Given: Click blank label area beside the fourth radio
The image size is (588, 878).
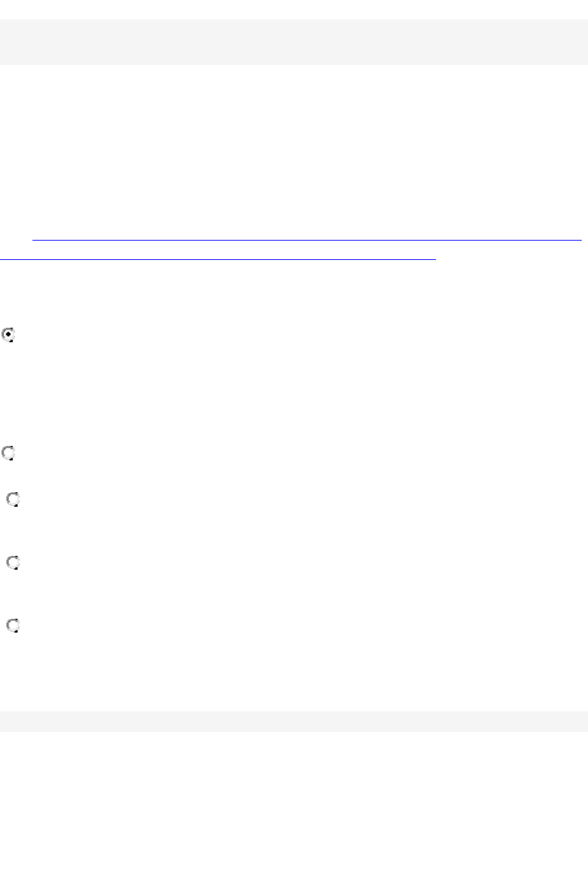Looking at the screenshot, I should [x=138, y=563].
